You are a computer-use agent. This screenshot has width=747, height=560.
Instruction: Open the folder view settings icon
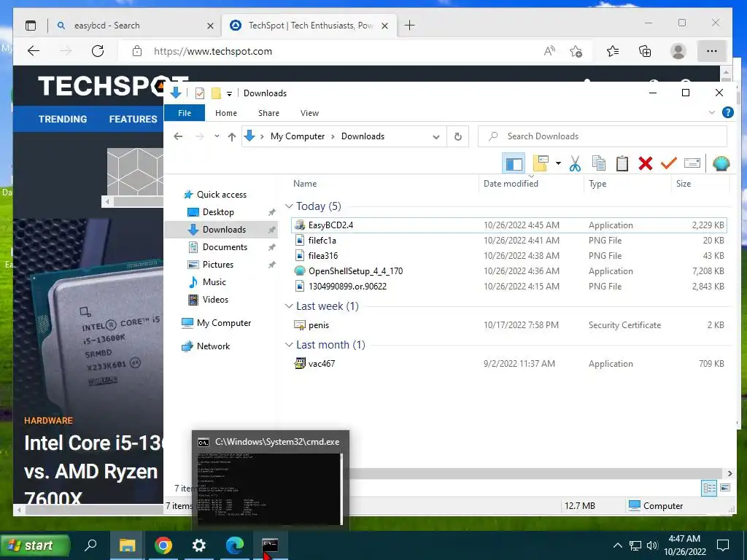[x=541, y=164]
